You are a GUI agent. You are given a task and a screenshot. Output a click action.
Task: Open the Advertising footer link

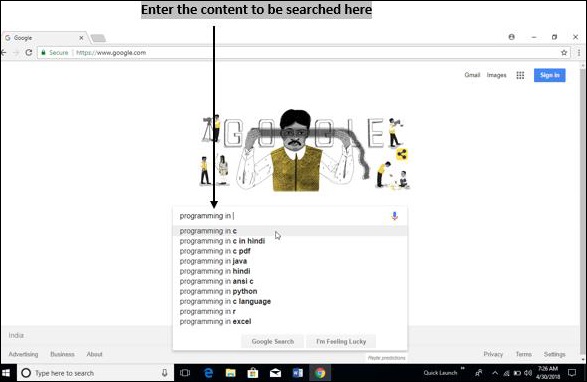click(x=23, y=354)
